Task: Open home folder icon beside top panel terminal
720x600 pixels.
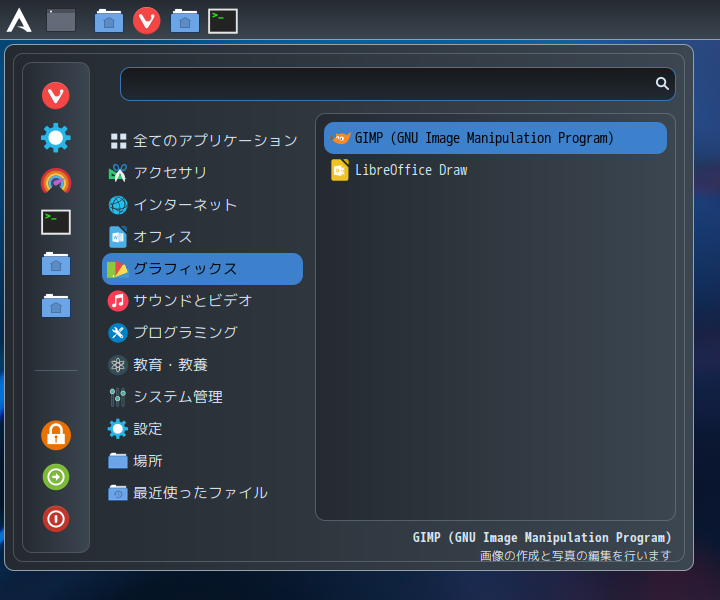Action: [x=185, y=21]
